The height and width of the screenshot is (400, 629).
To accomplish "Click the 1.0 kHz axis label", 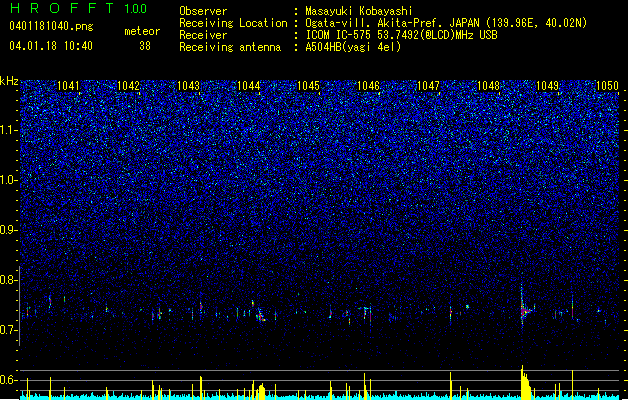I will click(x=9, y=181).
